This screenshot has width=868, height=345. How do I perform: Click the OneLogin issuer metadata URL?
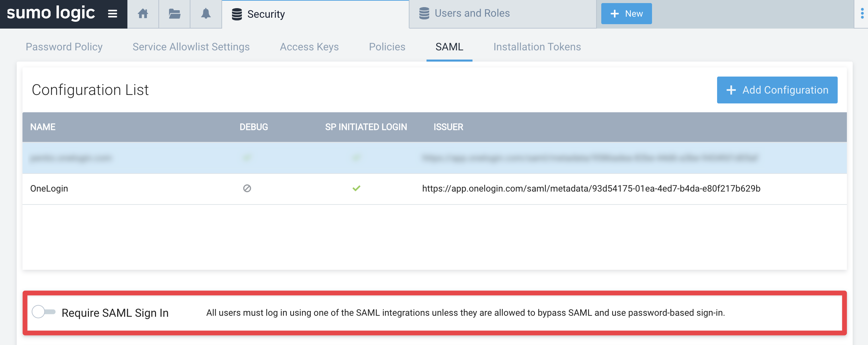pos(591,188)
